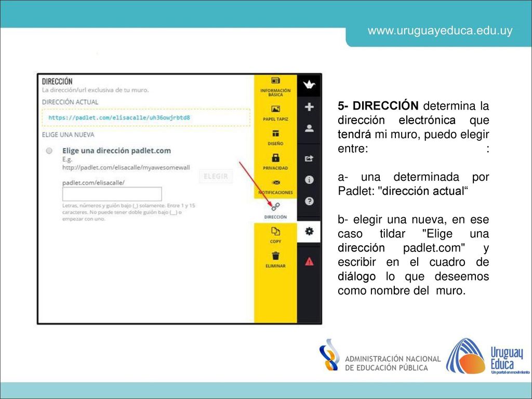532x399 pixels.
Task: Click the 'DIRECCIÓN ACTUAL' label
Action: pos(70,102)
